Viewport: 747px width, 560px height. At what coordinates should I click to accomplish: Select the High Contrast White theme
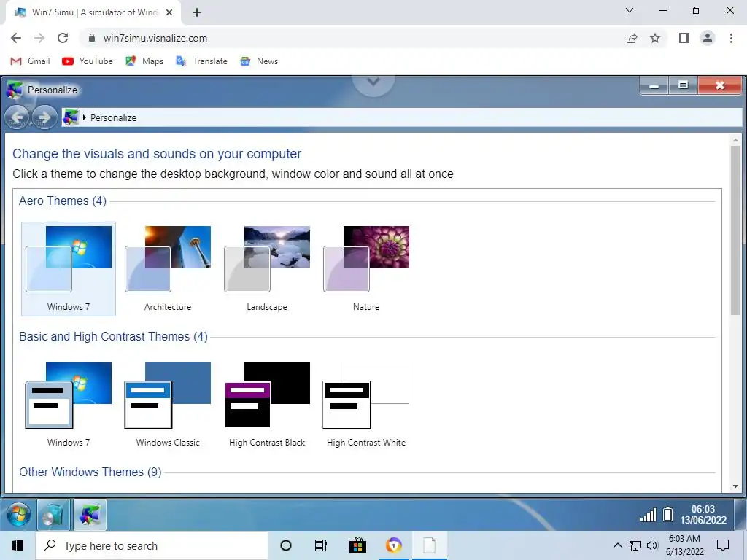click(x=366, y=404)
